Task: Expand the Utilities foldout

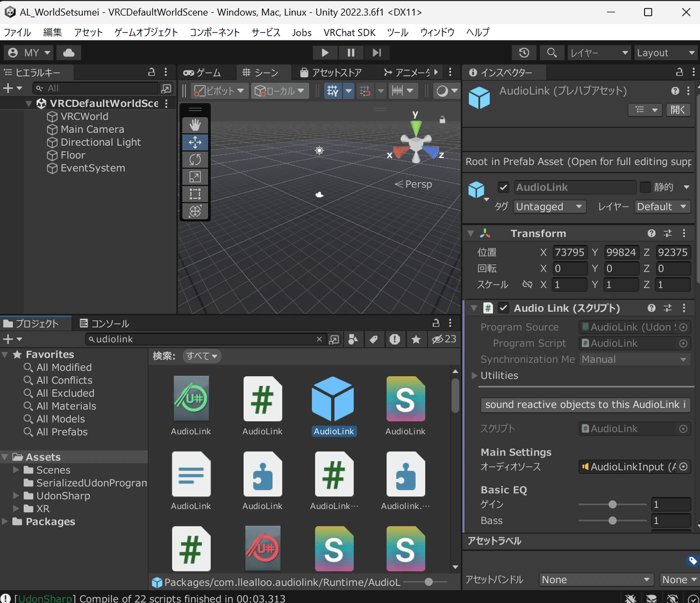Action: click(x=475, y=376)
